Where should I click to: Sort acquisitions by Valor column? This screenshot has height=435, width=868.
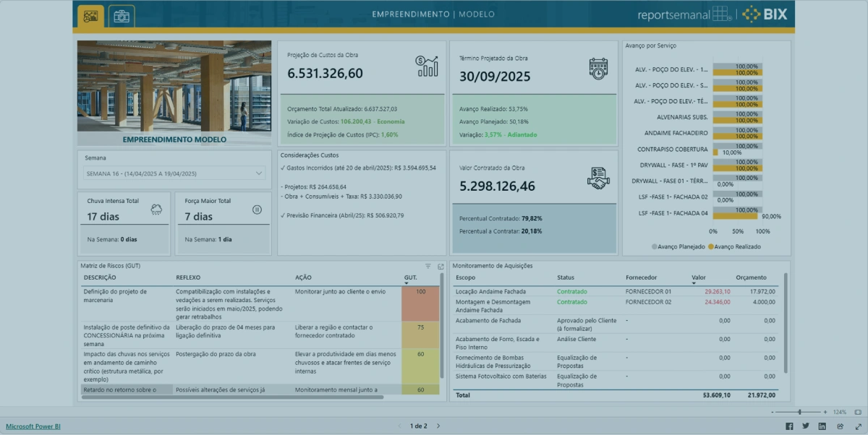point(699,277)
